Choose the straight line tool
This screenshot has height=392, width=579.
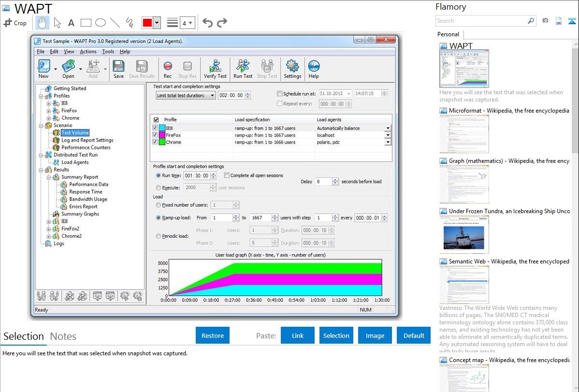click(x=115, y=23)
